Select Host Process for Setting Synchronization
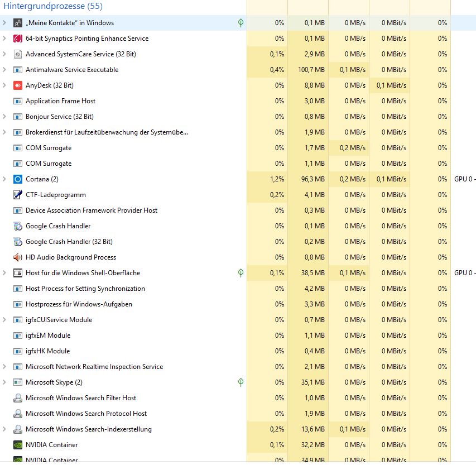The width and height of the screenshot is (476, 465). tap(225, 289)
